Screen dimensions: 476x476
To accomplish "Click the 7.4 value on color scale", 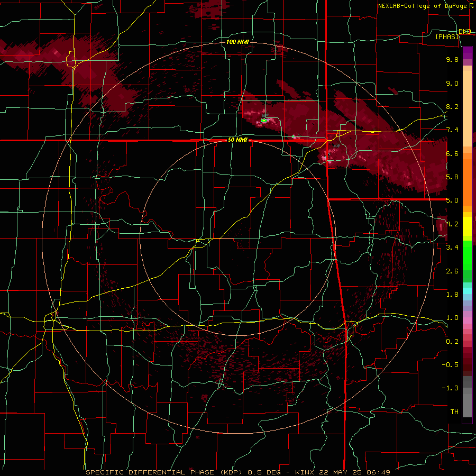I will click(452, 130).
